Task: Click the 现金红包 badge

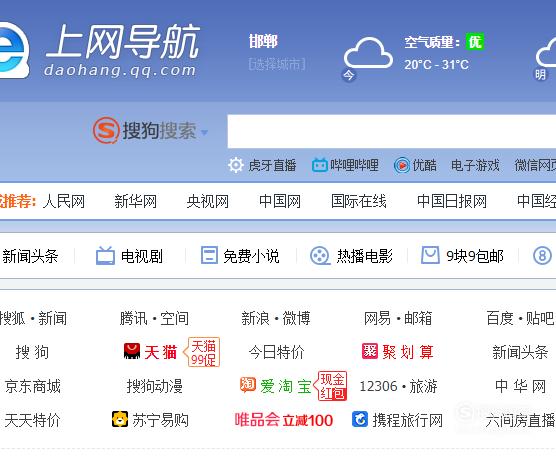Action: (331, 386)
